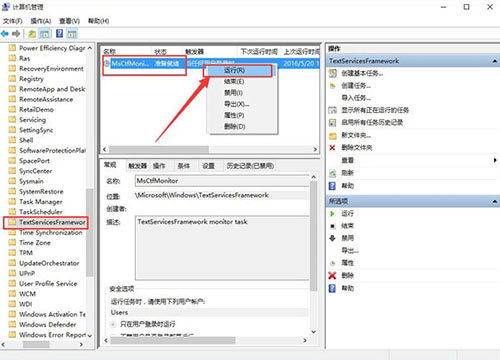Click the 刷新 refresh icon
The height and width of the screenshot is (360, 500).
[333, 173]
